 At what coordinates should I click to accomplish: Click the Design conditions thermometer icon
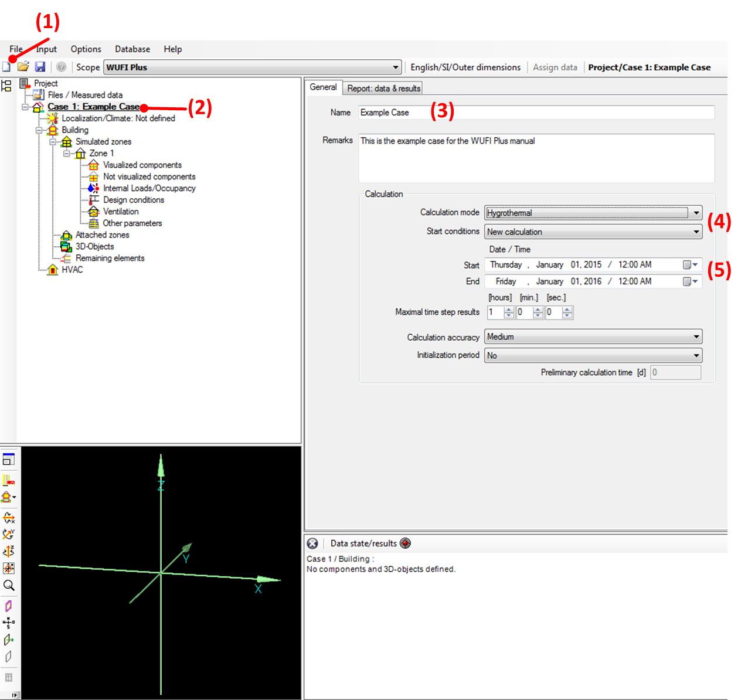[93, 200]
